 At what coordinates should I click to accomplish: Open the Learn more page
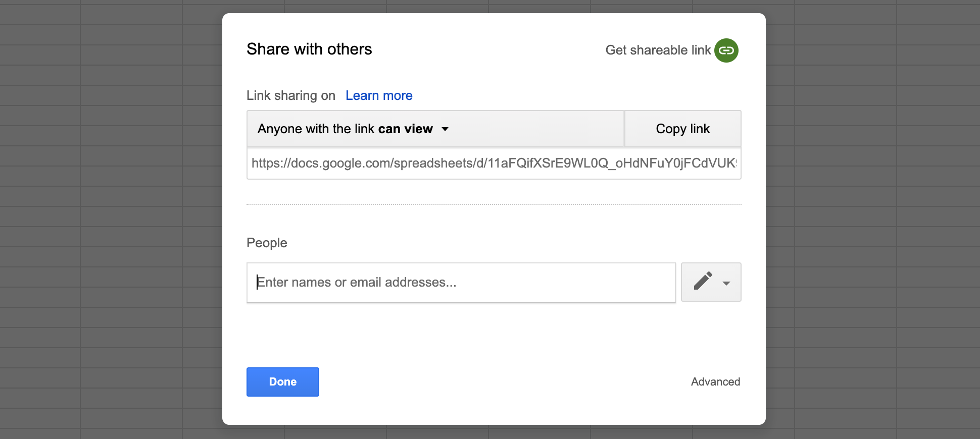pos(379,95)
